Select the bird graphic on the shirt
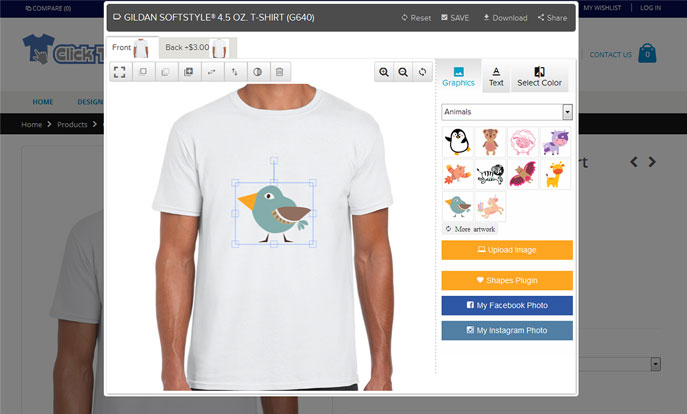 (274, 213)
